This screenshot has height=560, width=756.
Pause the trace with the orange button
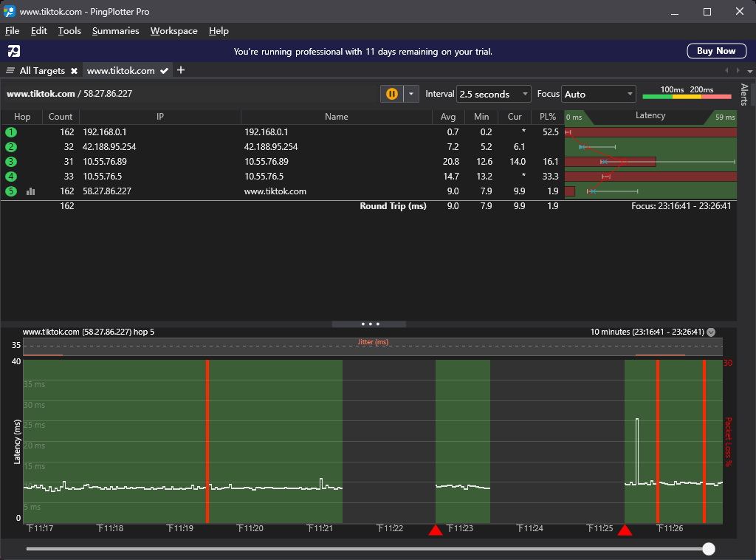click(391, 94)
